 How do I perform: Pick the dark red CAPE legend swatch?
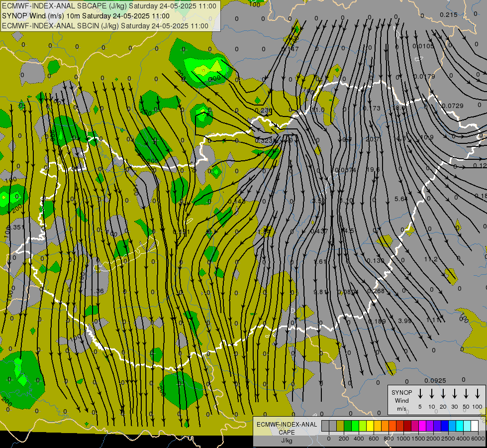407,426
